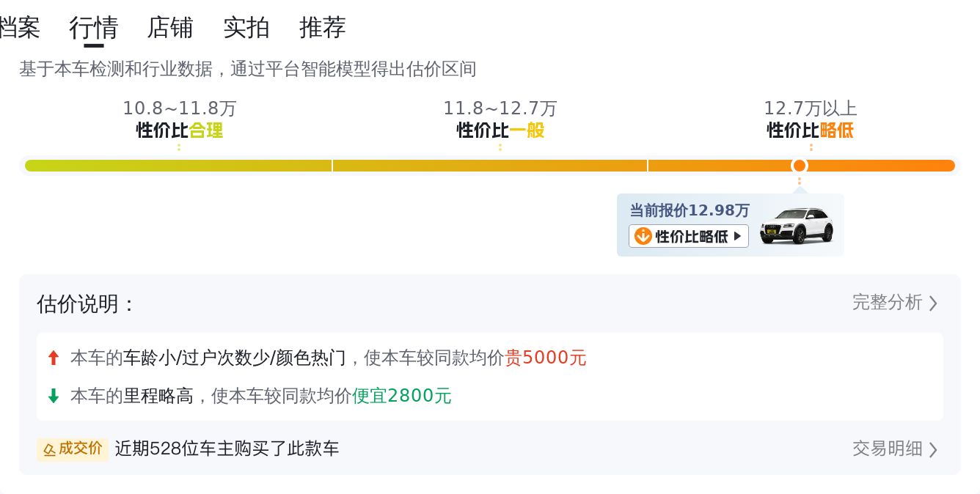Open the 店铺 tab

point(170,28)
